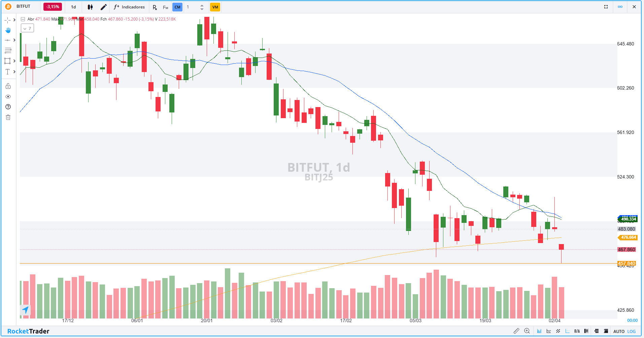
Task: Select the hand pan tool
Action: click(8, 30)
